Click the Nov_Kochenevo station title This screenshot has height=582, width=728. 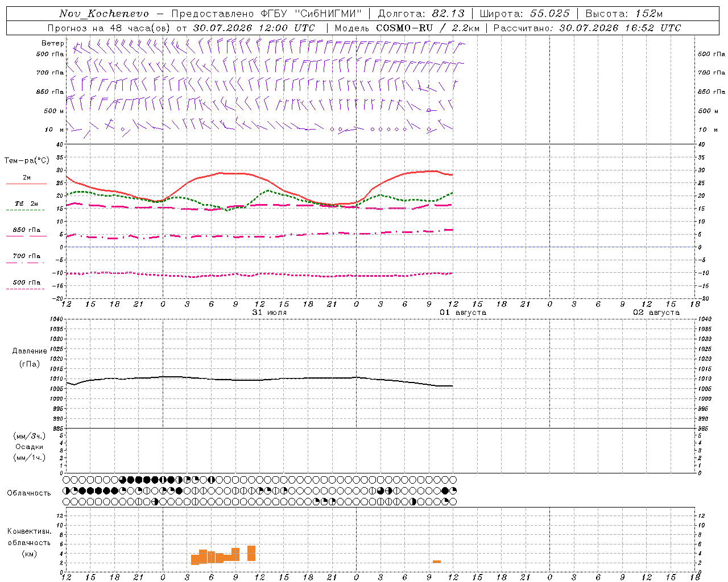click(x=104, y=14)
